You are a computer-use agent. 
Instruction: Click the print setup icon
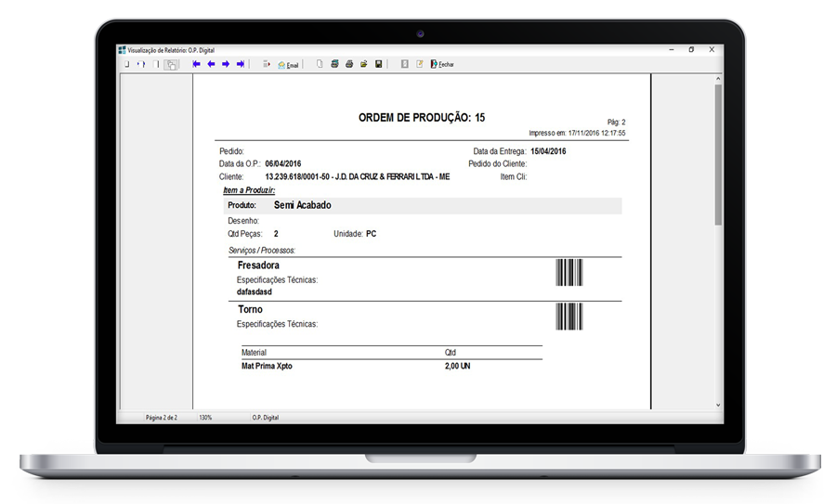point(334,64)
